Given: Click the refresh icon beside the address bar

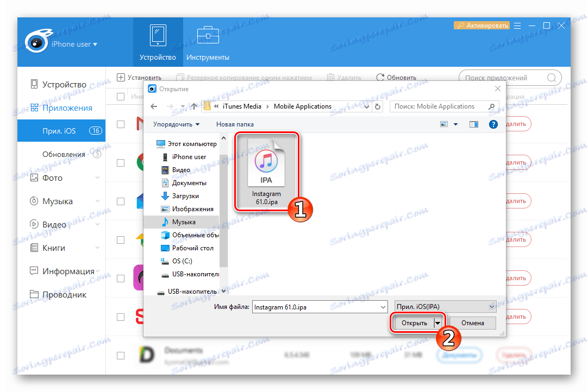Looking at the screenshot, I should pyautogui.click(x=378, y=106).
